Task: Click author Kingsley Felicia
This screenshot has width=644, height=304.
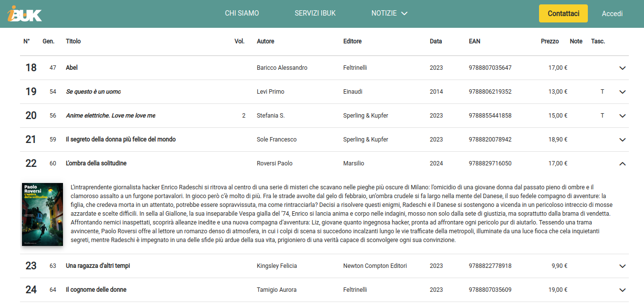Action: coord(277,266)
